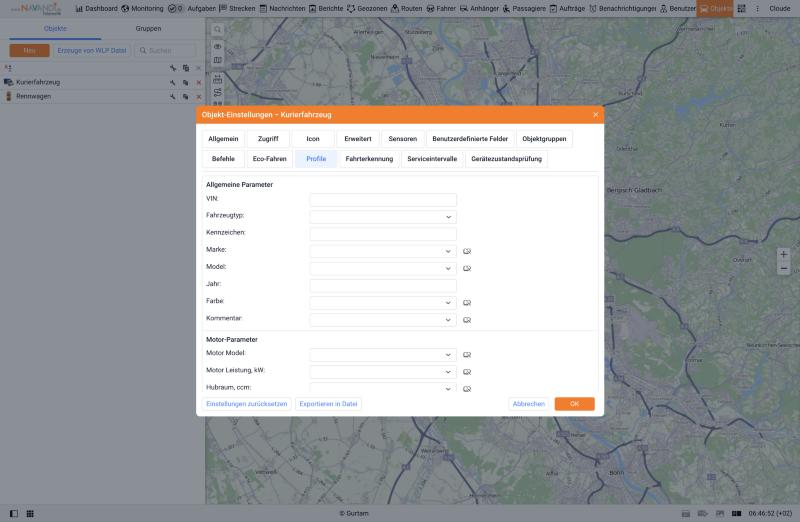800x522 pixels.
Task: Delete the Rennwagen object
Action: pyautogui.click(x=198, y=96)
